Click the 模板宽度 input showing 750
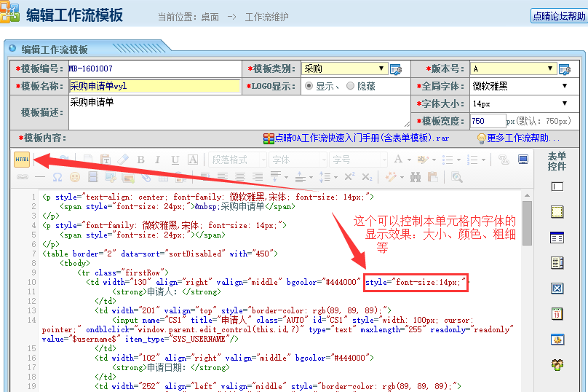588x392 pixels. [488, 121]
